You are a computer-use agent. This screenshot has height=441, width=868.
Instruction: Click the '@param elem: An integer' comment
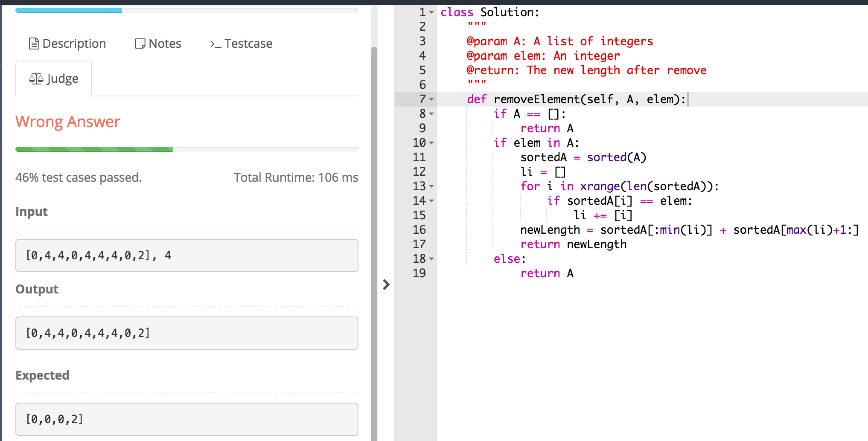(x=543, y=56)
